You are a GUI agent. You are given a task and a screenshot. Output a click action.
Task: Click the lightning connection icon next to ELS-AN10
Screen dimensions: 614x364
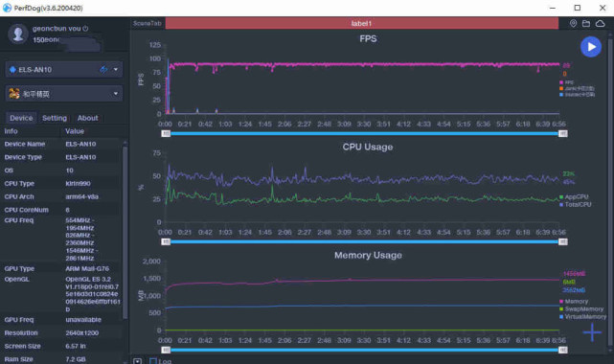103,70
